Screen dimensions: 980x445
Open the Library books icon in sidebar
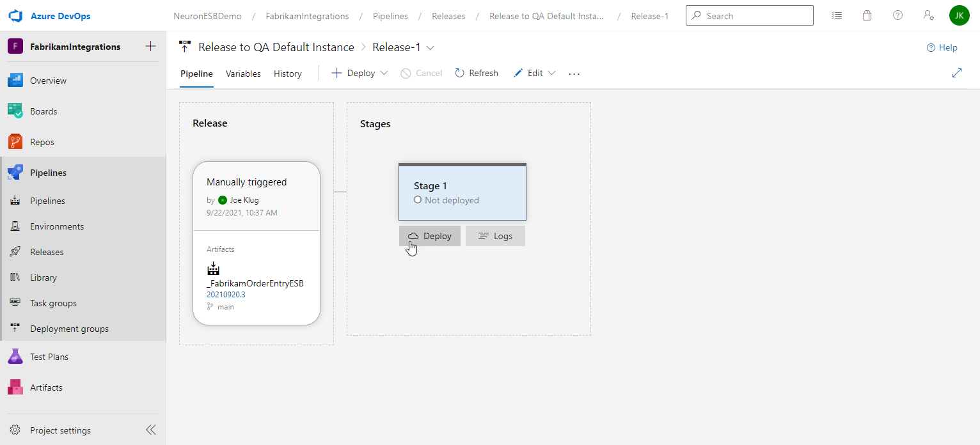click(x=15, y=277)
